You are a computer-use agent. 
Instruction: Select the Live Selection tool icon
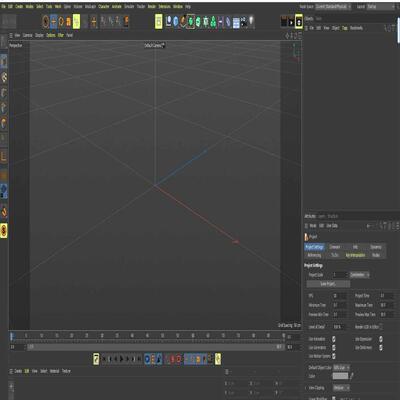click(46, 22)
